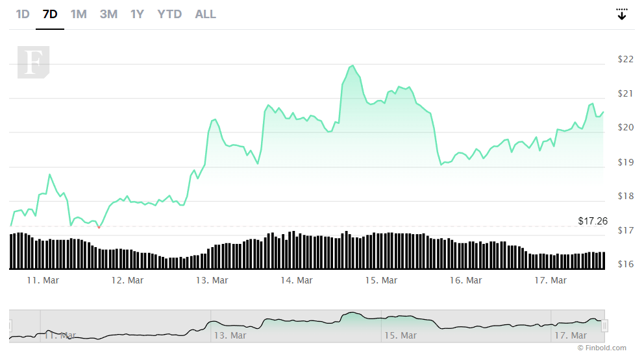Choose the YTD time range
Image resolution: width=644 pixels, height=360 pixels.
coord(169,14)
